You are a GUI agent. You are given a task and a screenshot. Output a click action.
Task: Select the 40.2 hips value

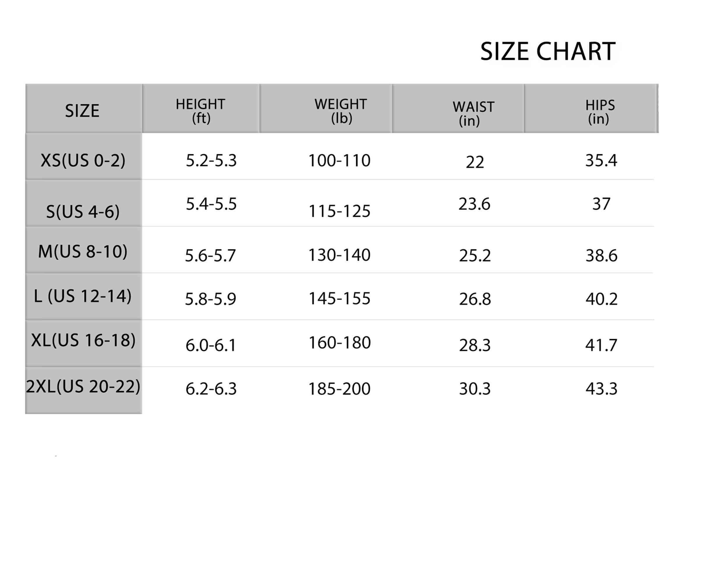pos(601,299)
